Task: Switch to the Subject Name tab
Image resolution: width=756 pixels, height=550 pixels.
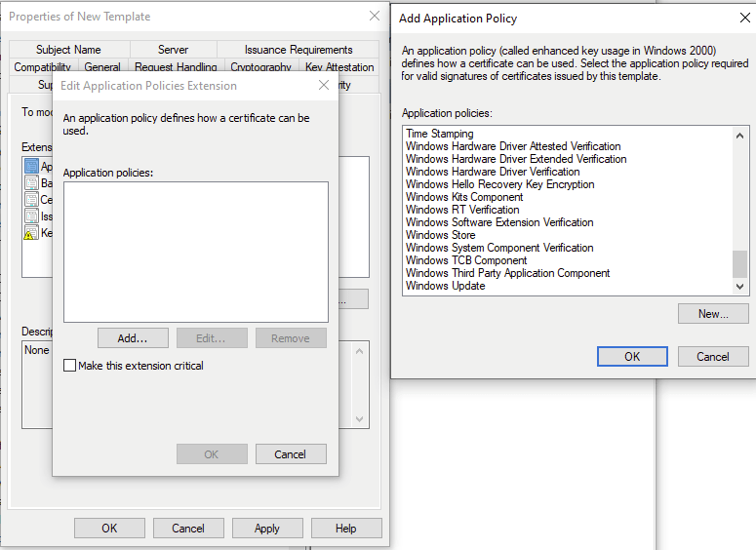Action: [x=68, y=50]
